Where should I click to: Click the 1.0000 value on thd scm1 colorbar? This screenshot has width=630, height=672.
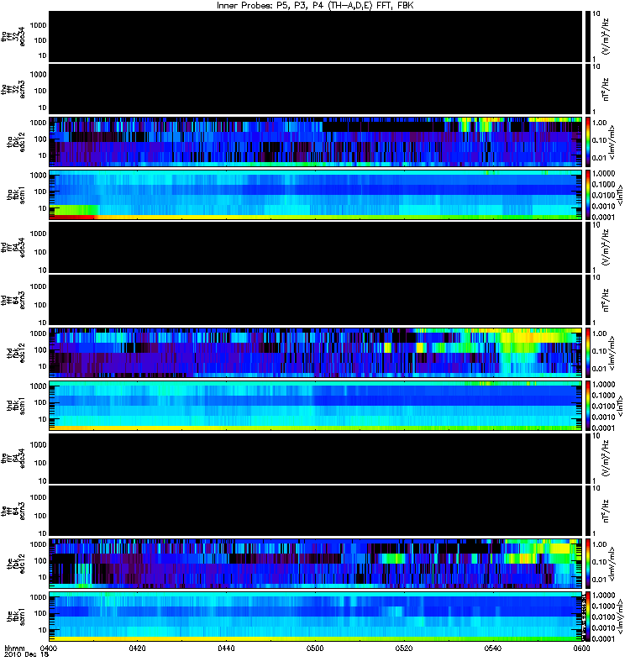click(x=603, y=385)
